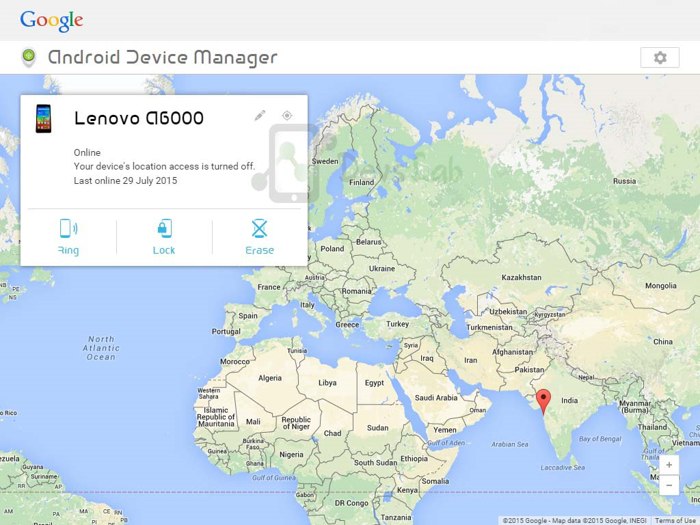Click the India label on the map
The width and height of the screenshot is (700, 525).
569,400
